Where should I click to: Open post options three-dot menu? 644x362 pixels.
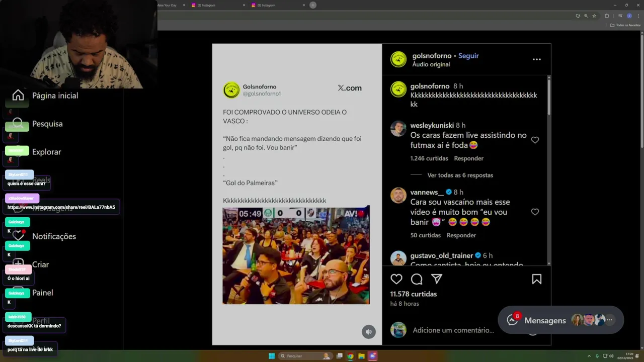(x=537, y=59)
